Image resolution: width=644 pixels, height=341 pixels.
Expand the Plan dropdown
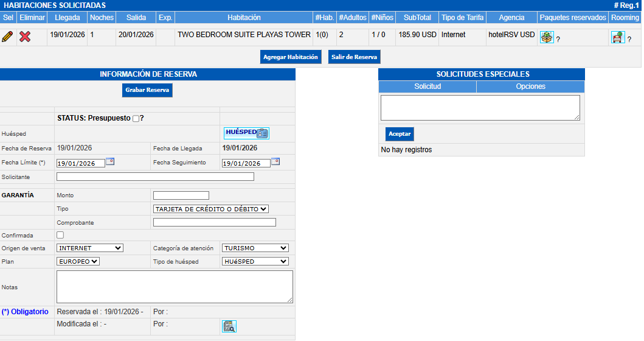click(x=78, y=261)
